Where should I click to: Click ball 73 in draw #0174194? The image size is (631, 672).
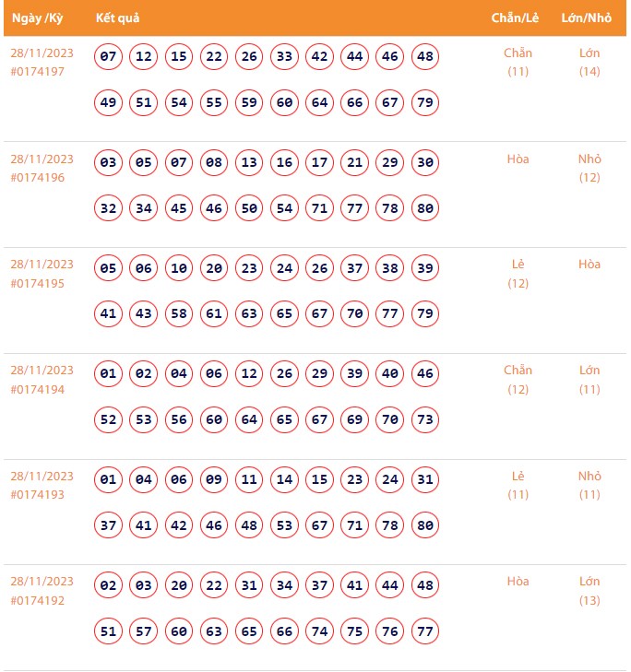[425, 419]
